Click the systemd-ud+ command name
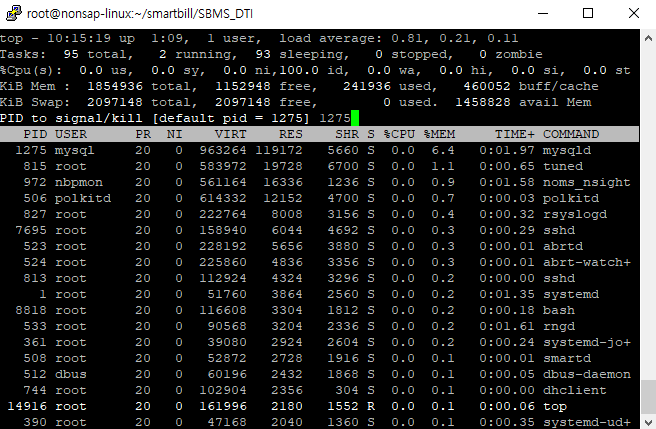Screen dimensions: 656x429 coord(587,422)
